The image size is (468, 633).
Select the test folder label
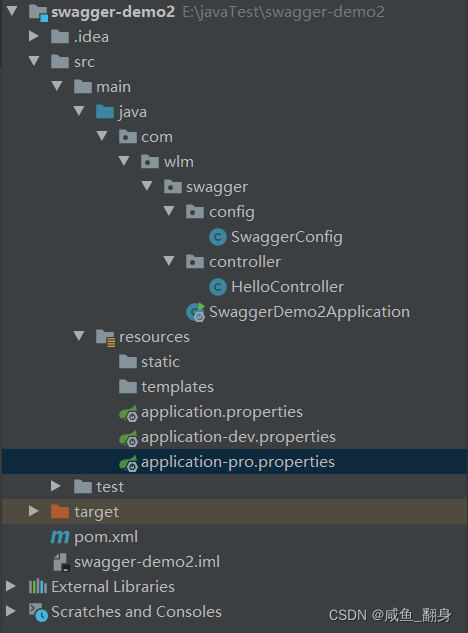(x=110, y=487)
